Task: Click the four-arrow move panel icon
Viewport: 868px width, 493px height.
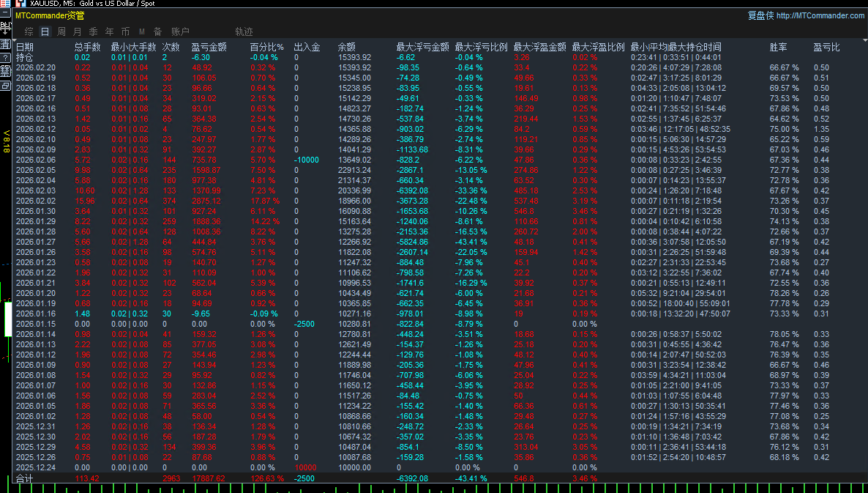Action: click(5, 29)
